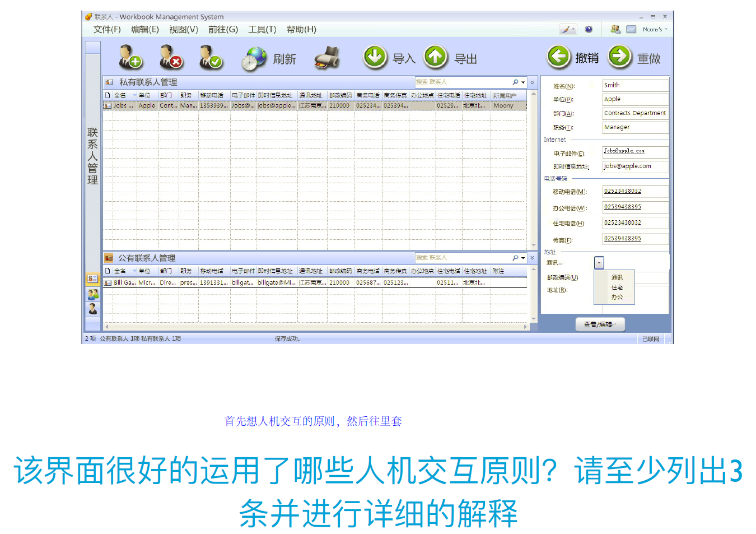The height and width of the screenshot is (534, 756).
Task: Choose 住宅 in address dropdown list
Action: click(x=617, y=287)
